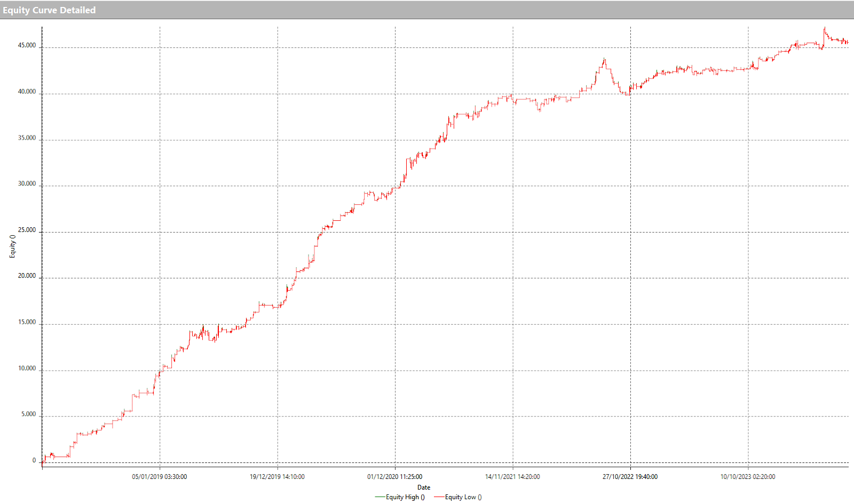
Task: Click the 27/10/2022 19:40:00 date label
Action: click(630, 477)
